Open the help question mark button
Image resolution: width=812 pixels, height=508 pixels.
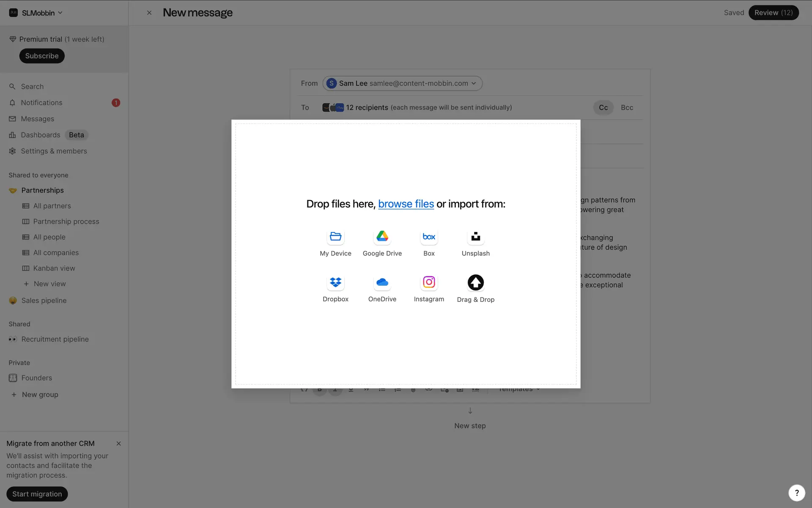tap(796, 493)
